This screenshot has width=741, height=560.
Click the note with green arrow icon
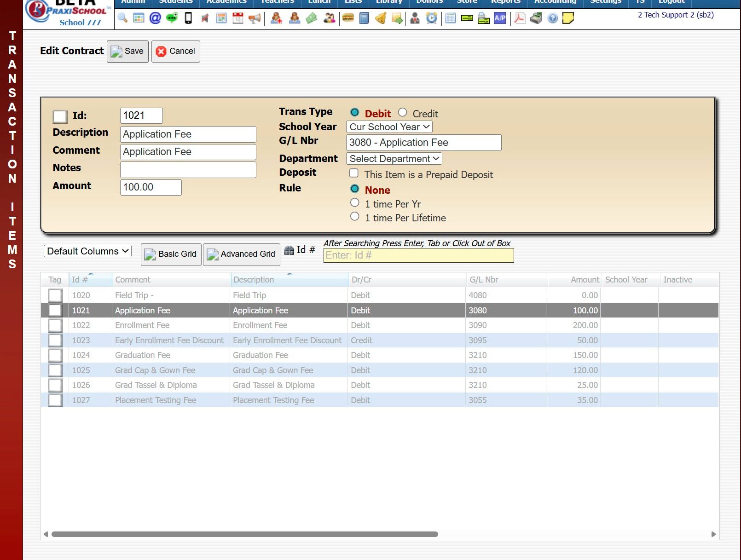point(397,18)
